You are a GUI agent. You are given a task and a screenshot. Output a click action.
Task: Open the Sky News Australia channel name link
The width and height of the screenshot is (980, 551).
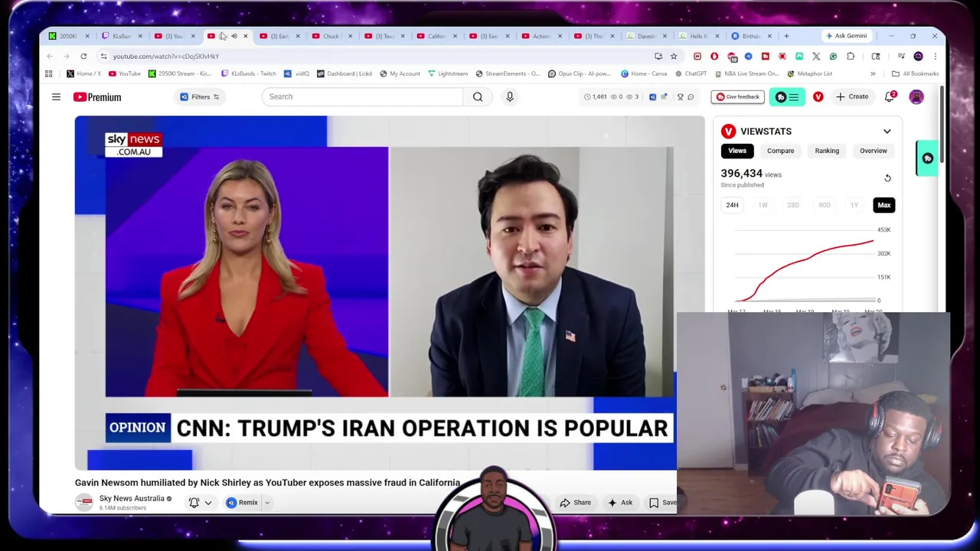pyautogui.click(x=132, y=498)
